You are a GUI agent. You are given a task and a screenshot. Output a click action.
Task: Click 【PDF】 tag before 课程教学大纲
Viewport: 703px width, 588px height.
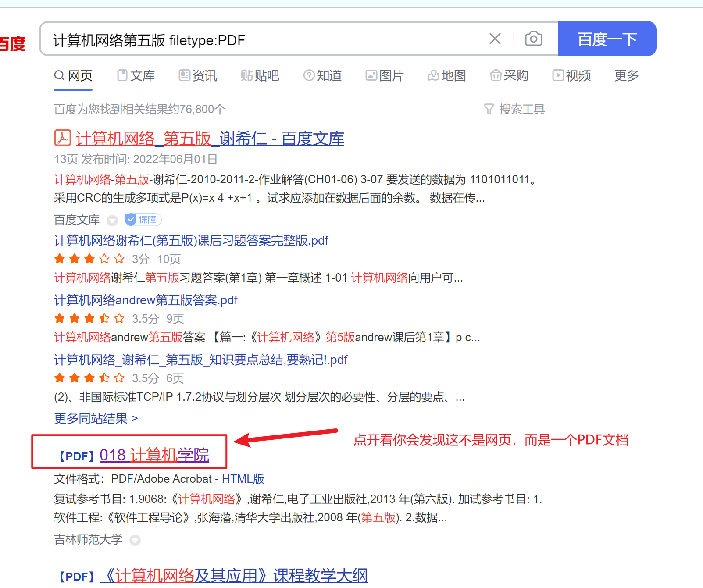pos(77,577)
